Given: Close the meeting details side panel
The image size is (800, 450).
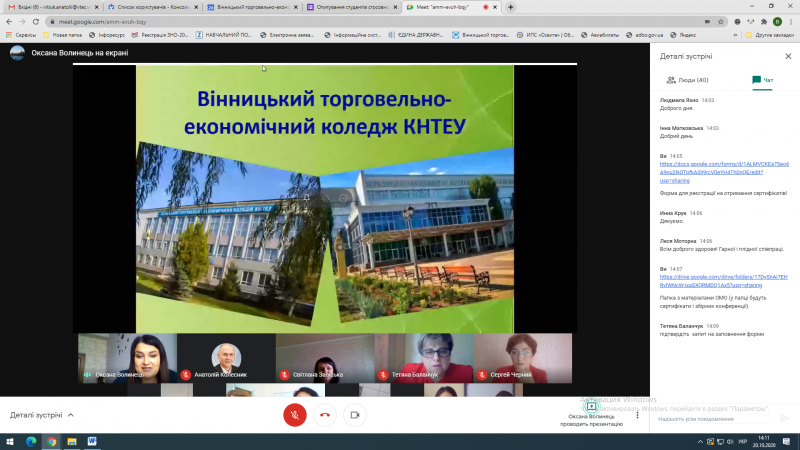Looking at the screenshot, I should (788, 56).
